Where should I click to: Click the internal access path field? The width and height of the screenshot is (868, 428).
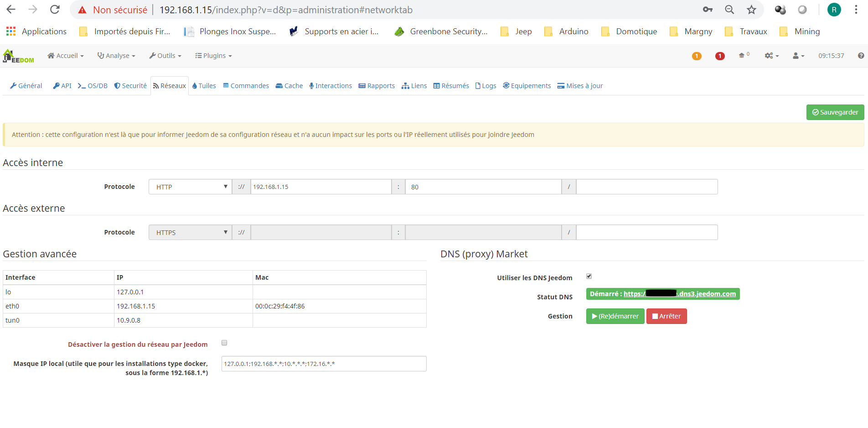(x=647, y=187)
